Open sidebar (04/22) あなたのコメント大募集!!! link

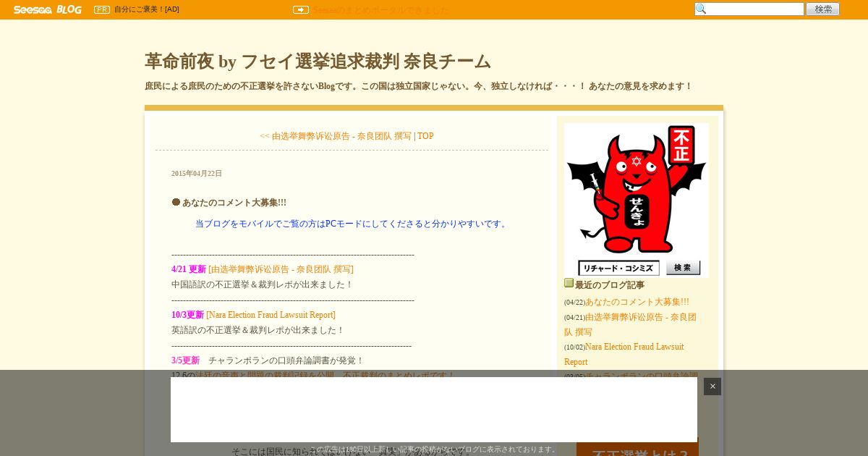pyautogui.click(x=637, y=302)
